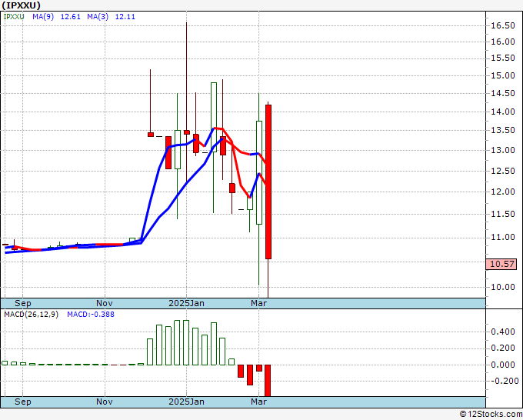Click the 11.00 price axis label
523x420 pixels.
pos(503,237)
